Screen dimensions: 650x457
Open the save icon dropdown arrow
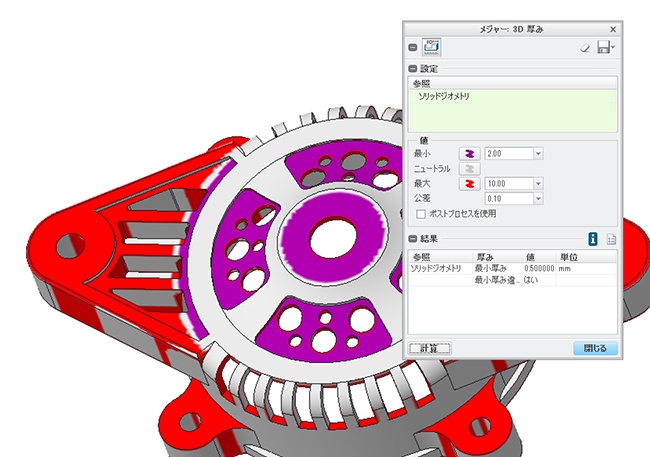[x=612, y=47]
